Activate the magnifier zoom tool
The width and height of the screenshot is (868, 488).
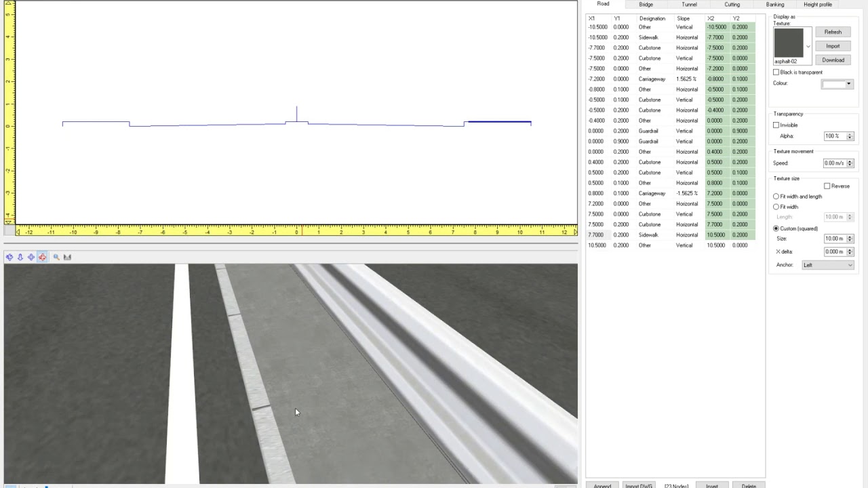click(56, 257)
